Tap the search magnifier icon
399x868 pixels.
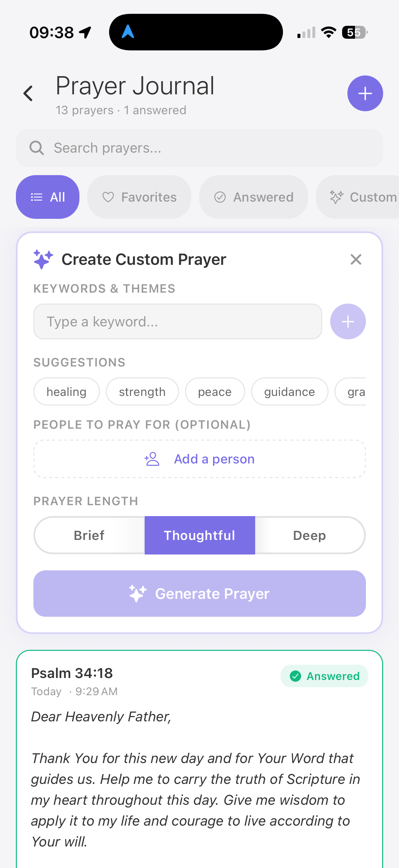click(x=36, y=148)
